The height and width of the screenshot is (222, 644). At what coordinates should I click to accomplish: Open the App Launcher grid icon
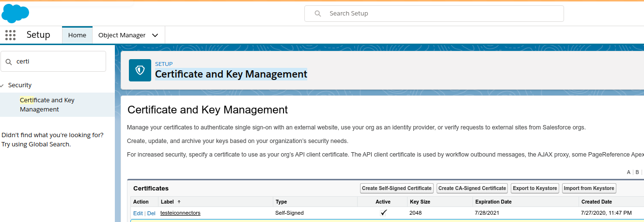coord(10,35)
